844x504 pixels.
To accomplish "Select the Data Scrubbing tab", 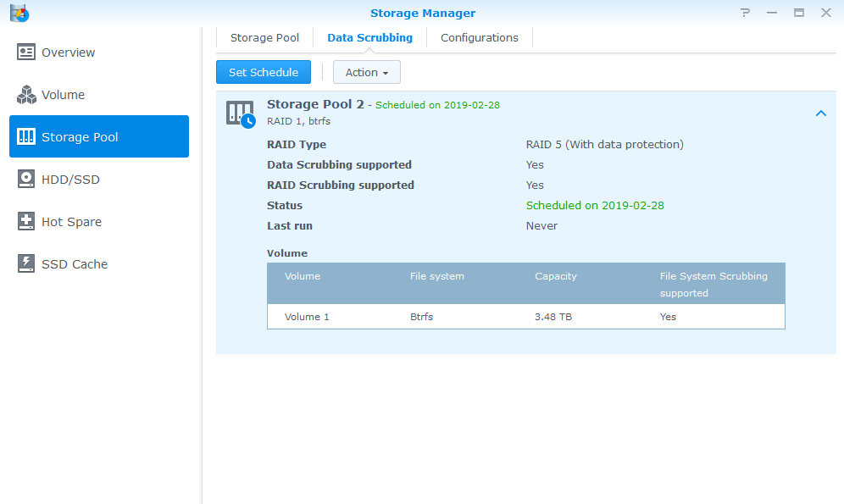I will [369, 38].
